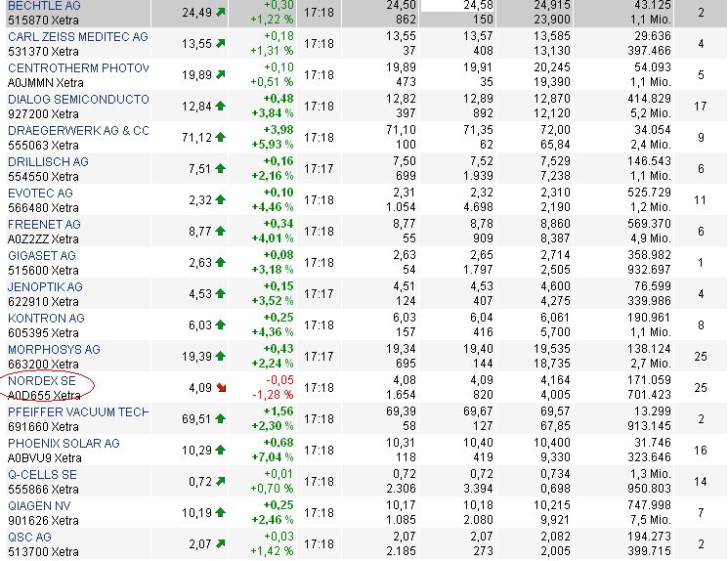Click up arrow beside QIAGEN price 10,19

[x=221, y=512]
